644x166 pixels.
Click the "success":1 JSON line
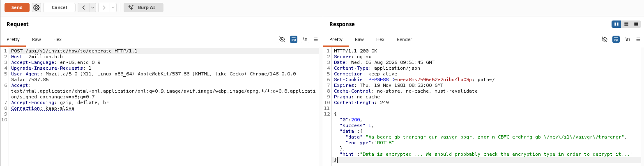357,125
